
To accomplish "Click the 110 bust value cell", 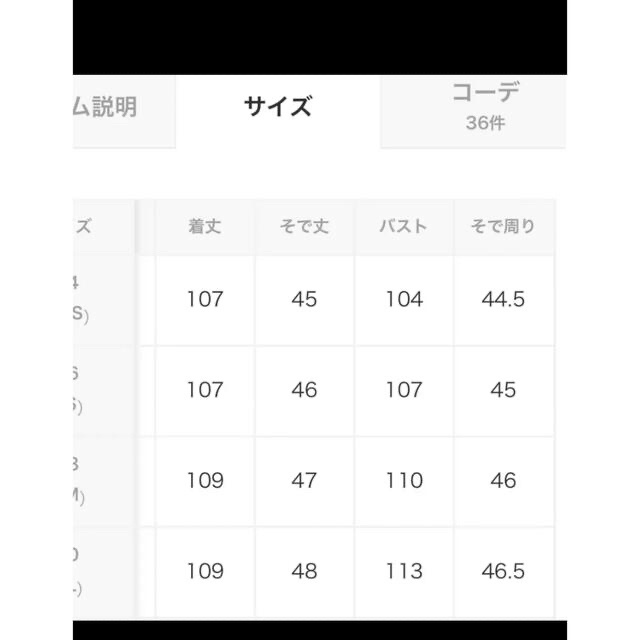I will [x=404, y=481].
